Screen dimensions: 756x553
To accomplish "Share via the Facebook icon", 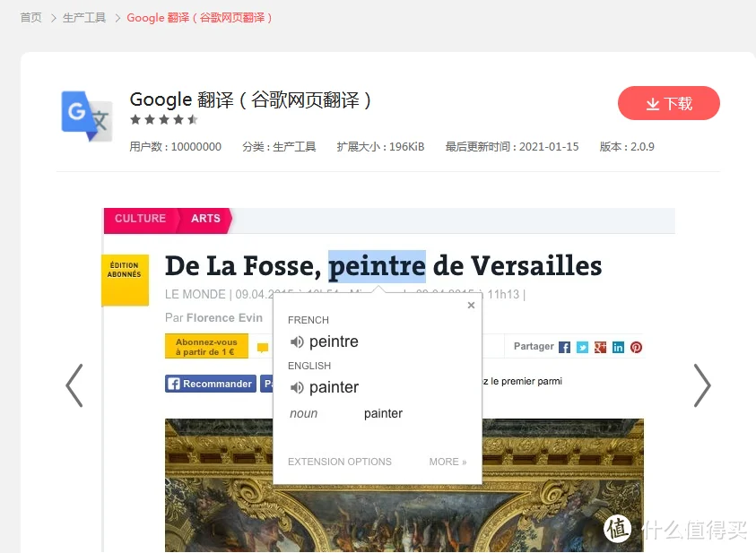I will [564, 348].
